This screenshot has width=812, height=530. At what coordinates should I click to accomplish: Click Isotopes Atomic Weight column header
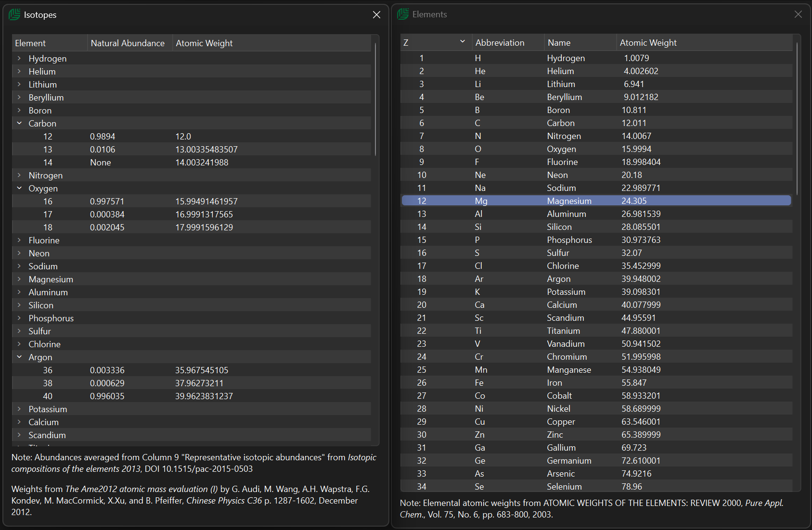(272, 43)
